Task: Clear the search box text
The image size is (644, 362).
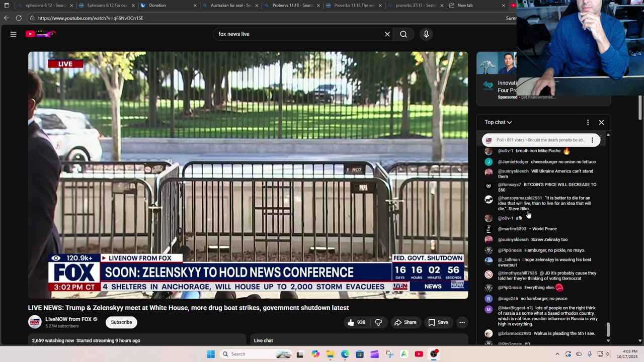Action: pyautogui.click(x=387, y=34)
